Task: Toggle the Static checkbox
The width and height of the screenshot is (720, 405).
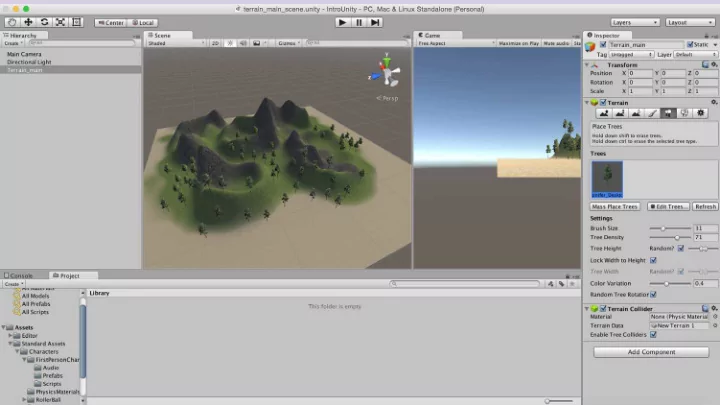Action: 690,45
